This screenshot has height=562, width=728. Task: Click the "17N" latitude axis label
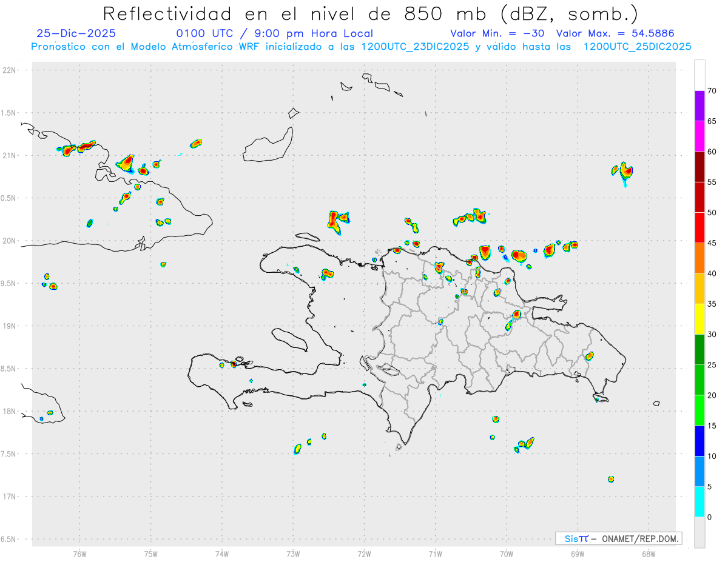(9, 497)
